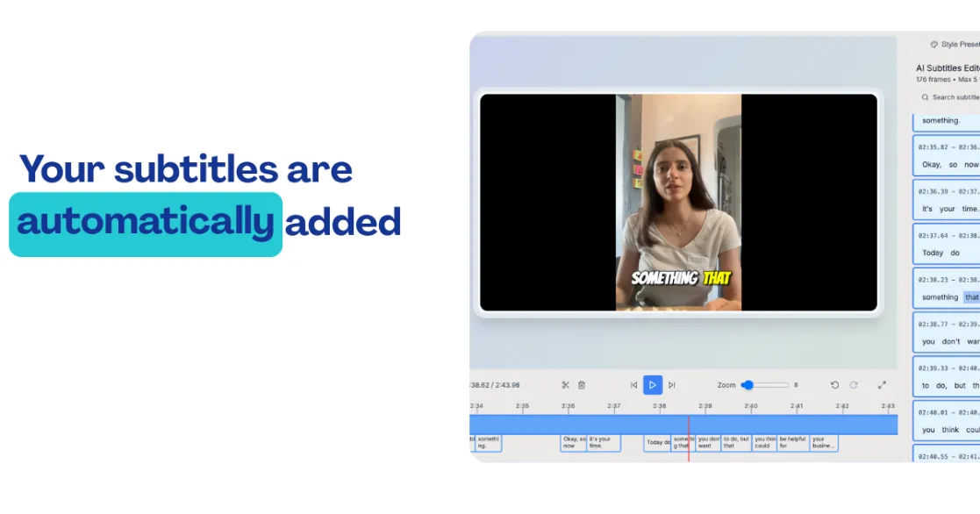This screenshot has width=980, height=514.
Task: Click the redo arrow icon
Action: [x=854, y=385]
